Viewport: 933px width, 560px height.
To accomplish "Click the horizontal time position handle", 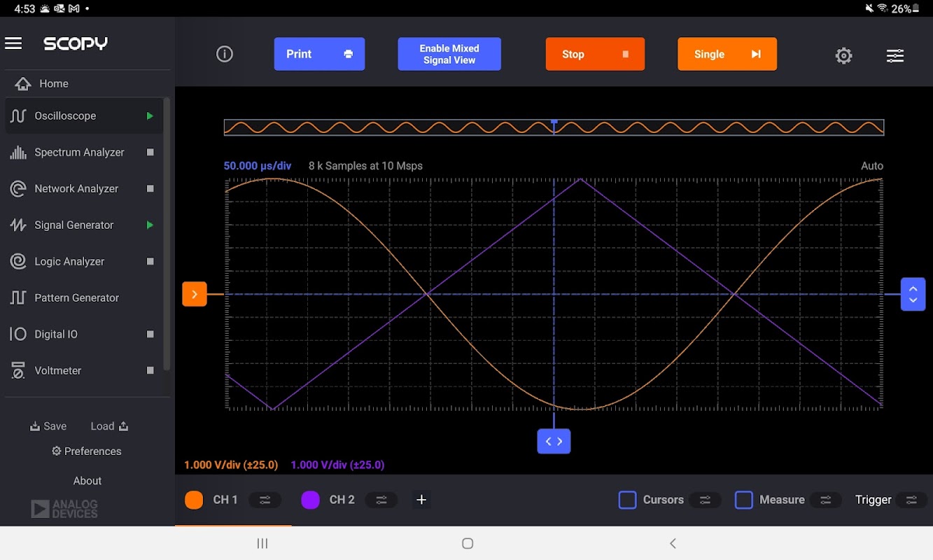I will click(554, 442).
